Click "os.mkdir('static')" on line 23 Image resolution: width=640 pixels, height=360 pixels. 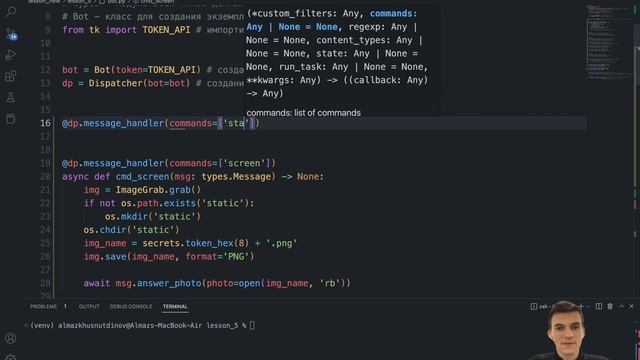click(x=153, y=216)
